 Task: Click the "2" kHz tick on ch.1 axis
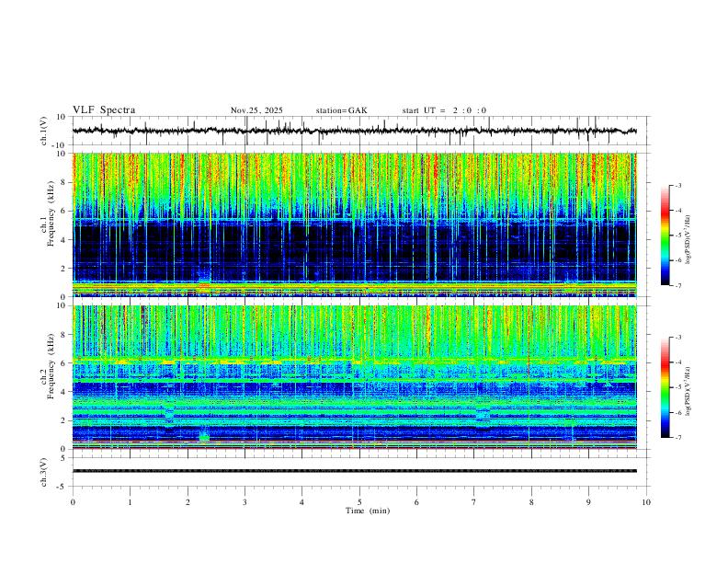pos(64,269)
